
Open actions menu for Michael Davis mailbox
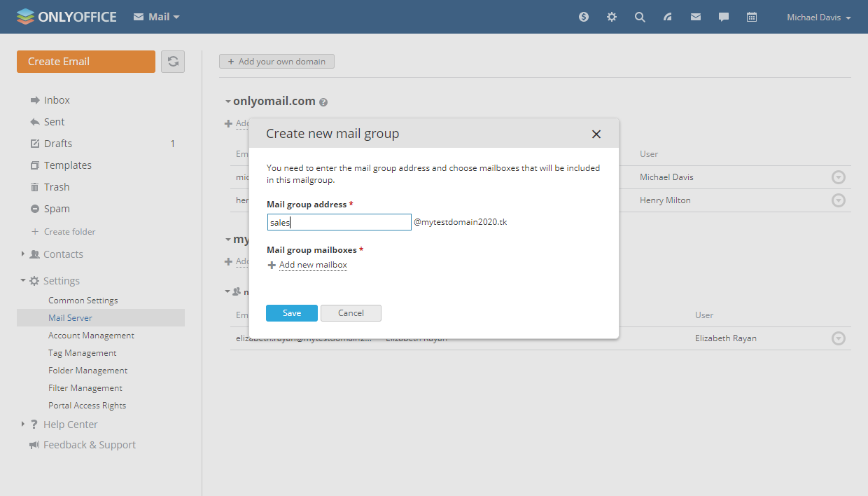839,177
